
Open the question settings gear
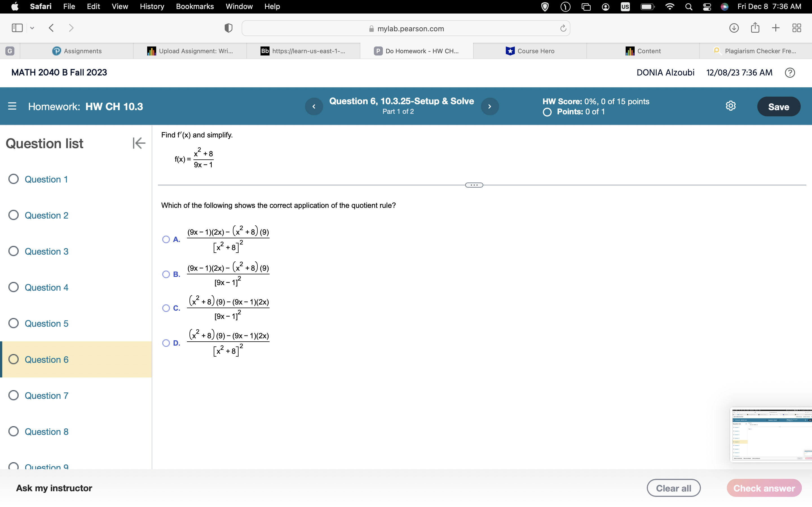coord(731,106)
